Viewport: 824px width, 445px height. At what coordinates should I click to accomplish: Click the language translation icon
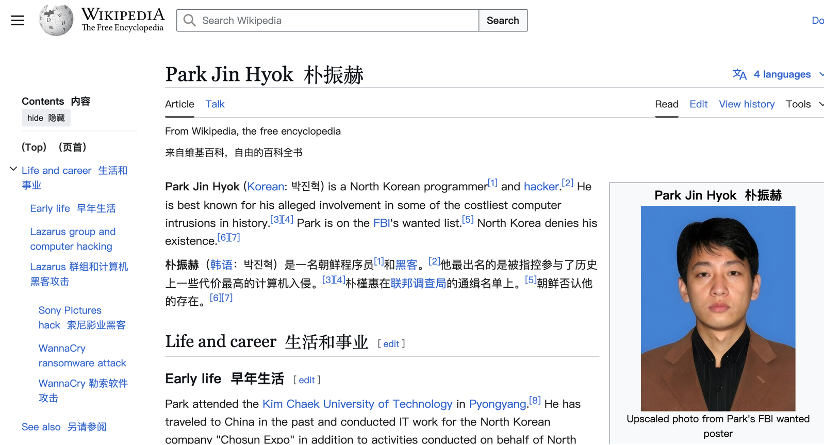tap(739, 75)
